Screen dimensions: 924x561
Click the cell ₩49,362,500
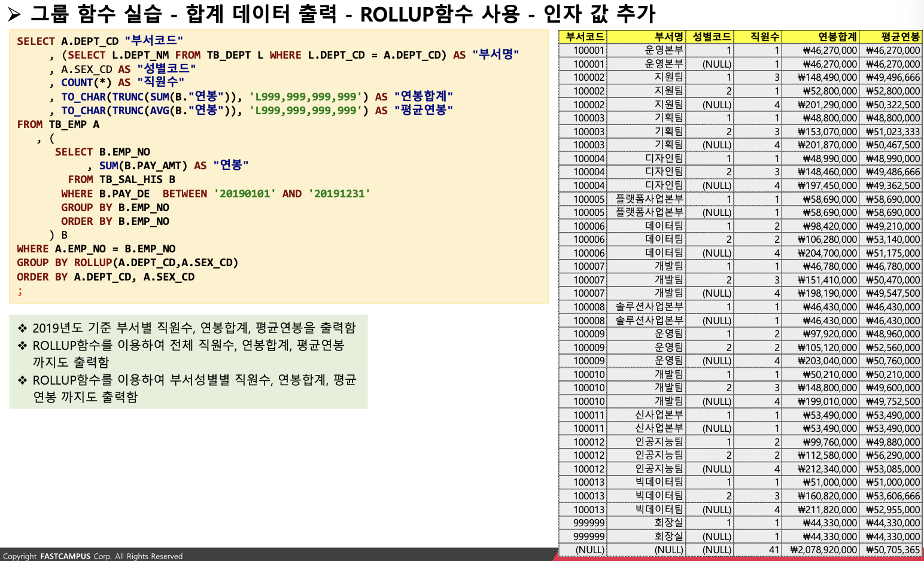(890, 185)
